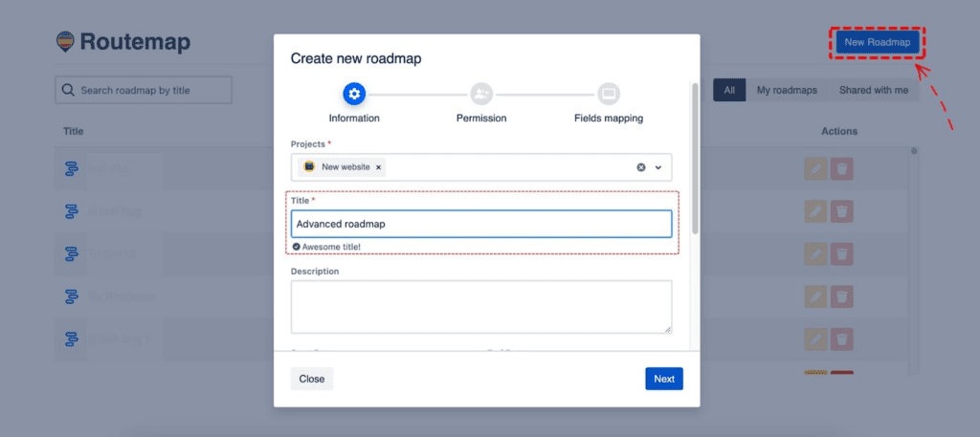Click the roadmap icon of the first listed row
980x437 pixels.
tap(71, 169)
